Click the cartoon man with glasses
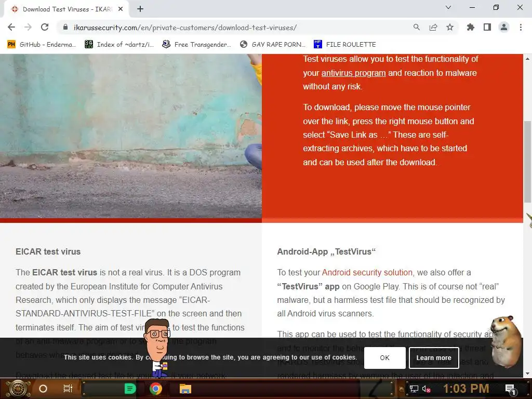The image size is (532, 399). pyautogui.click(x=157, y=348)
